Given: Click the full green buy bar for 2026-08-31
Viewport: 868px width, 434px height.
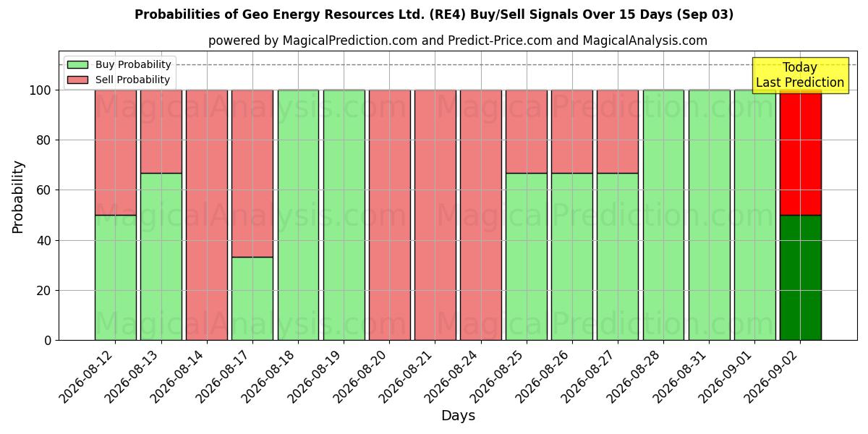Looking at the screenshot, I should coord(709,215).
